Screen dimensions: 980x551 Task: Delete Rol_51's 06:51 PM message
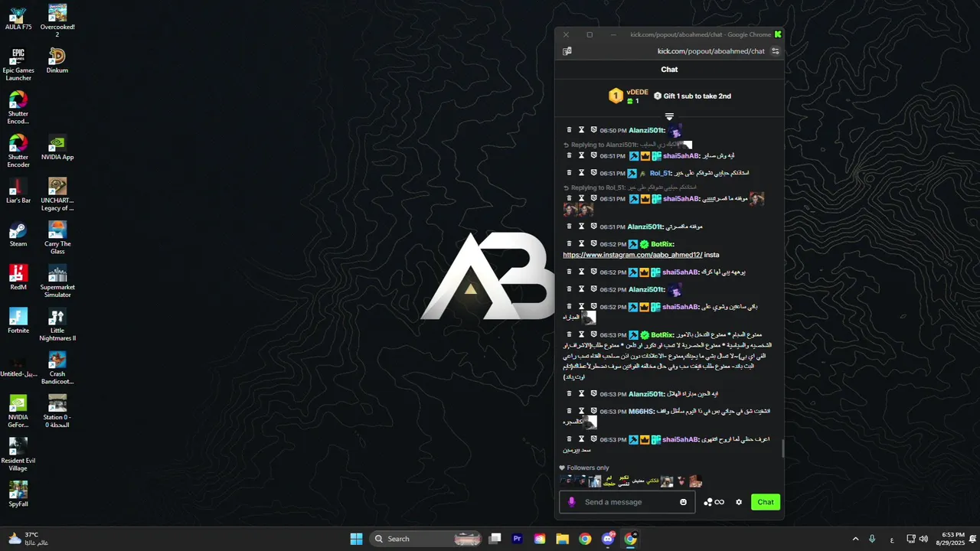pos(569,173)
